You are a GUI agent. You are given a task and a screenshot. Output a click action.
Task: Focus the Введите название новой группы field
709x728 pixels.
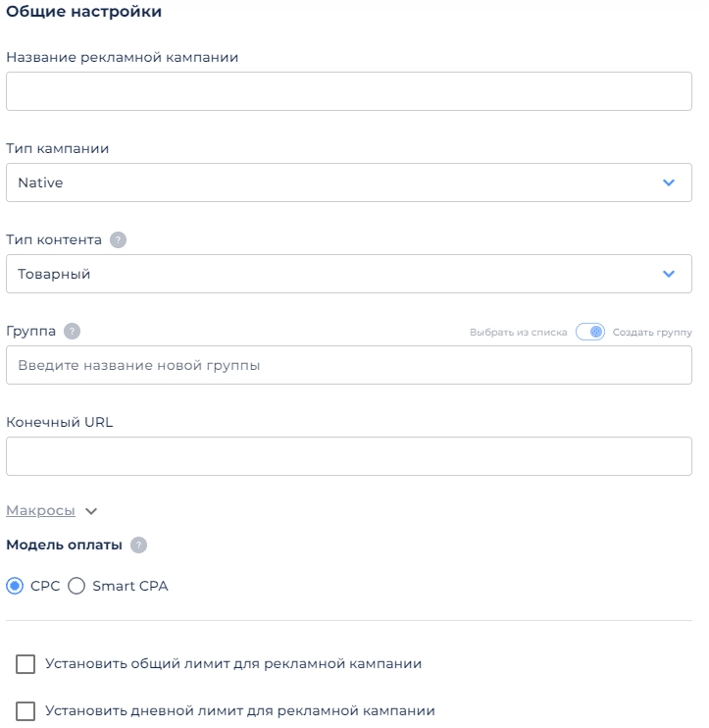[x=349, y=365]
